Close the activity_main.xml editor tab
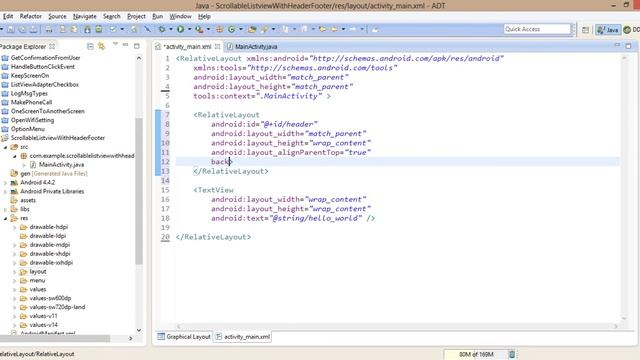This screenshot has width=640, height=360. 218,47
